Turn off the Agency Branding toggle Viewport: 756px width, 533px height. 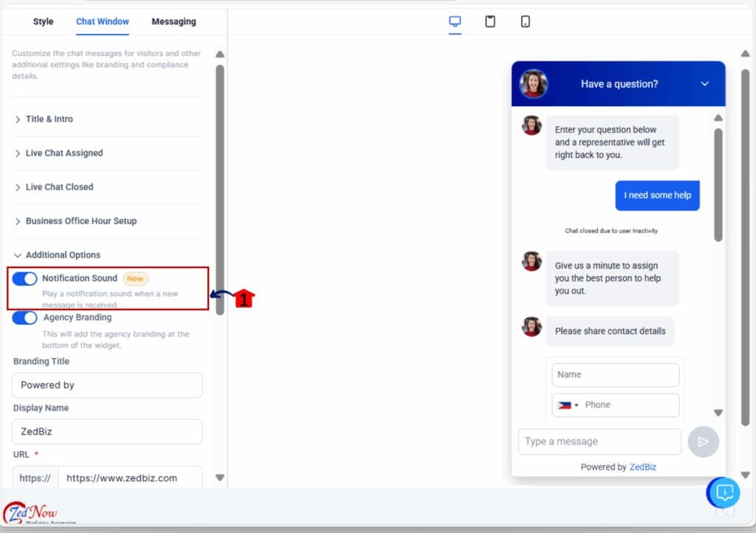click(24, 317)
